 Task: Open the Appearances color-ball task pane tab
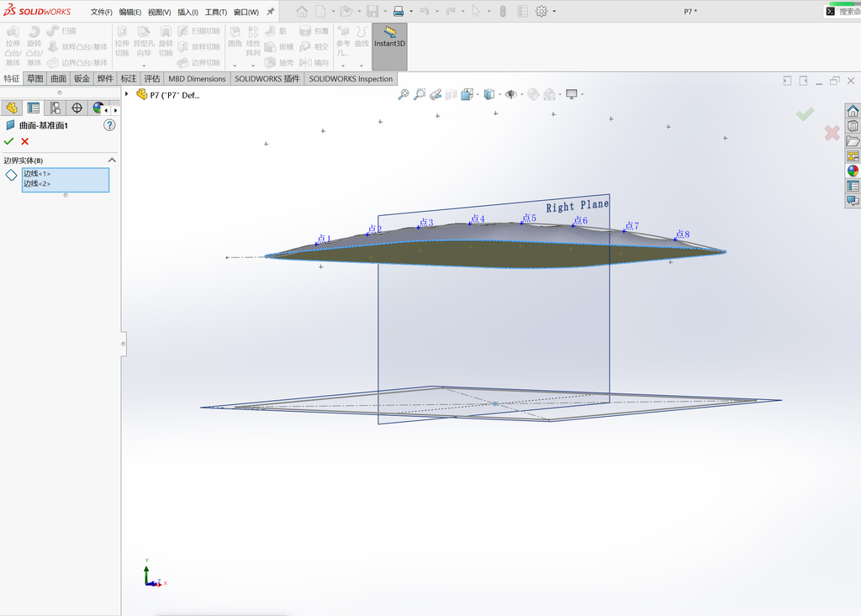pyautogui.click(x=853, y=171)
